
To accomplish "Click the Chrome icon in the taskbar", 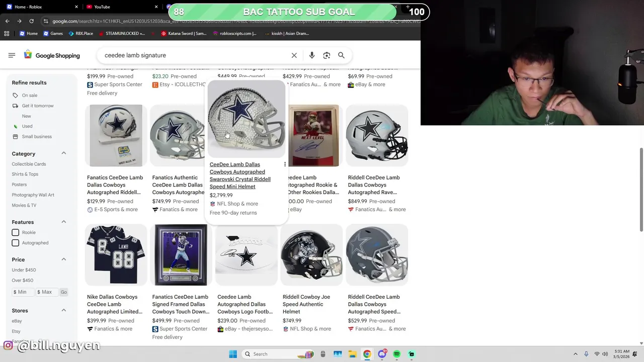I will tap(367, 354).
